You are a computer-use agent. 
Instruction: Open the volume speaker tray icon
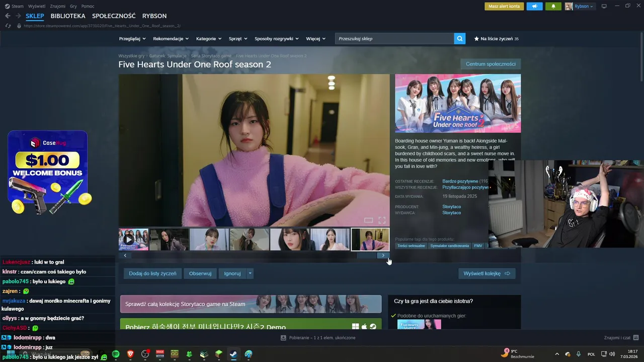tap(612, 354)
